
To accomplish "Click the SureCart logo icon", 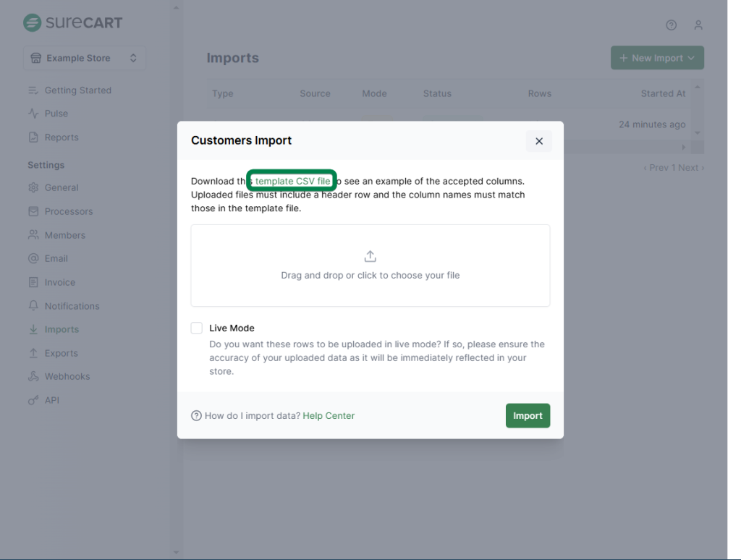I will (x=32, y=22).
